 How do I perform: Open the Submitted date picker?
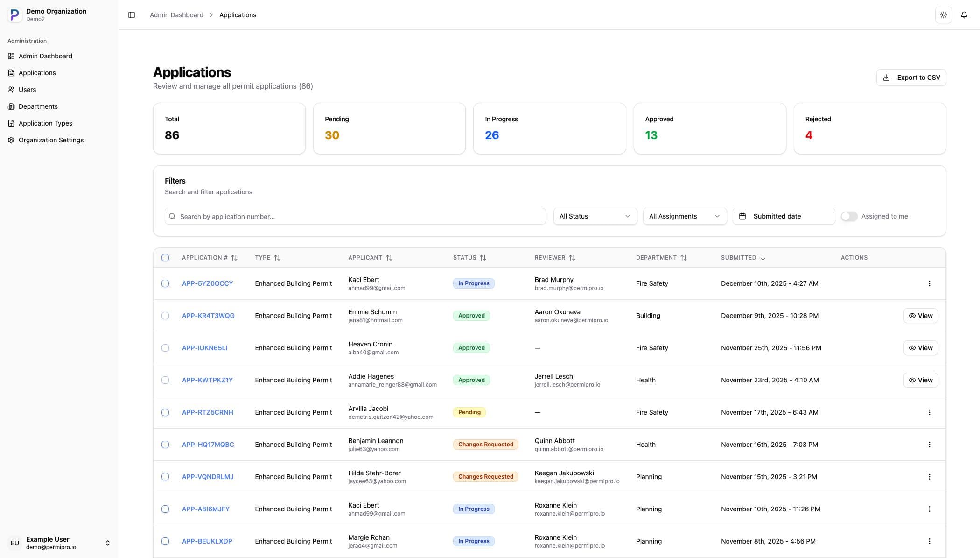[784, 216]
